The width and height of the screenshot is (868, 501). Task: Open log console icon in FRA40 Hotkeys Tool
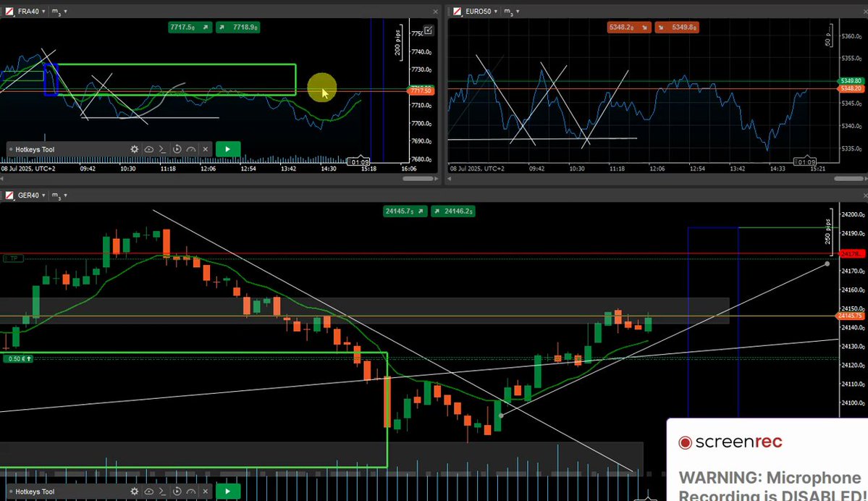(x=162, y=149)
